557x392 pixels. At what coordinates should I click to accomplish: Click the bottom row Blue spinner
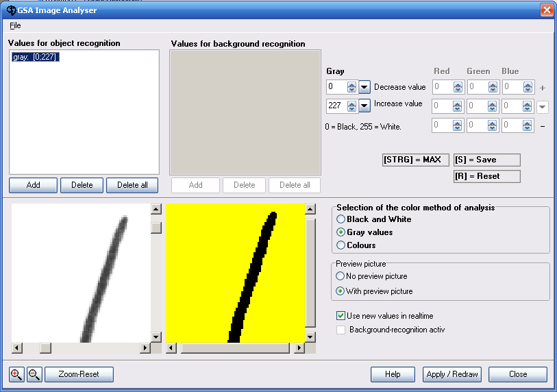click(x=527, y=125)
